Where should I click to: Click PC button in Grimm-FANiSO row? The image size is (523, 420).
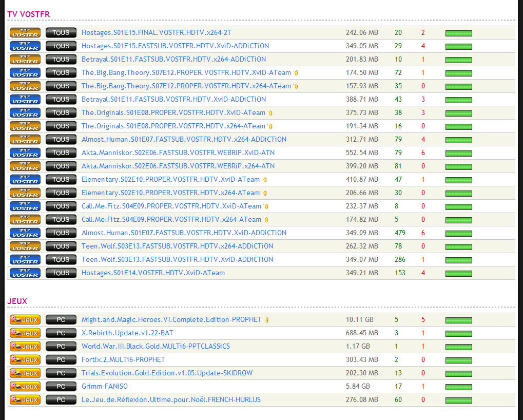[x=61, y=386]
